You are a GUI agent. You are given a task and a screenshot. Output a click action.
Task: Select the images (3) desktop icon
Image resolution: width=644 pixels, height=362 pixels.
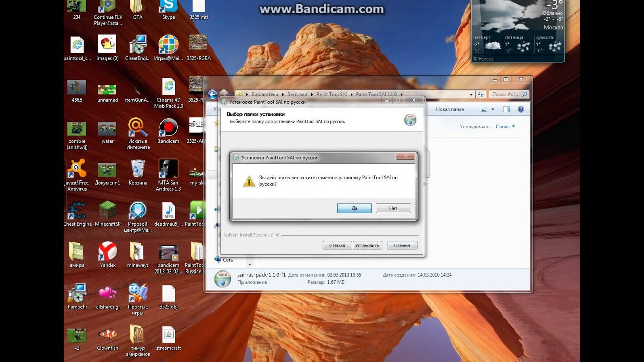107,48
